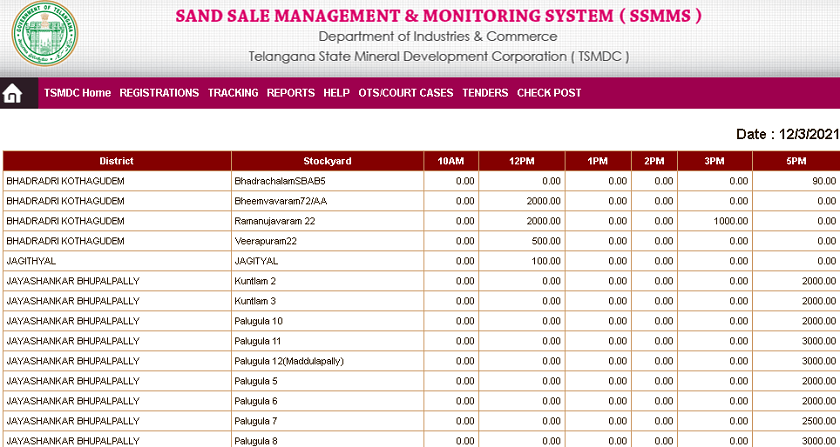Select the Veerapuram22 stockyard cell
This screenshot has width=840, height=447.
click(327, 241)
